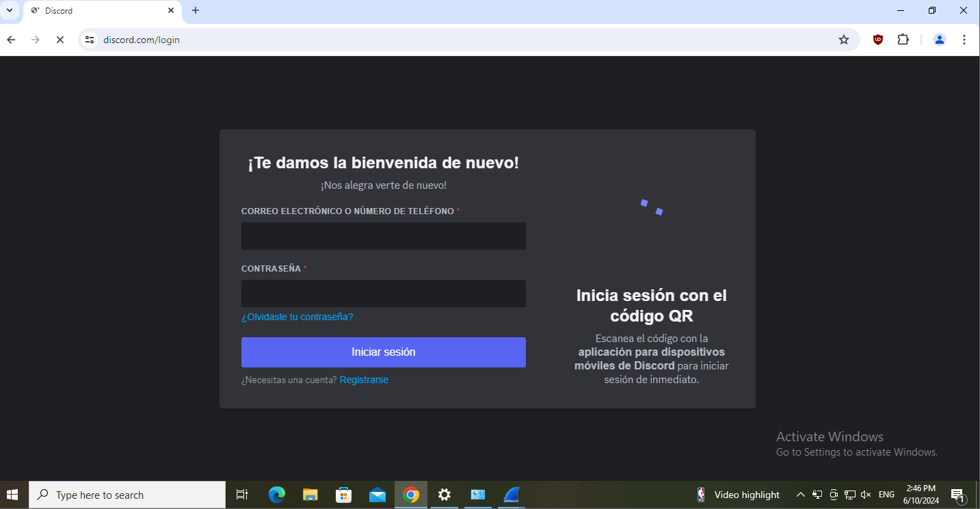Open the Chrome three-dot menu
The image size is (980, 509).
tap(964, 40)
